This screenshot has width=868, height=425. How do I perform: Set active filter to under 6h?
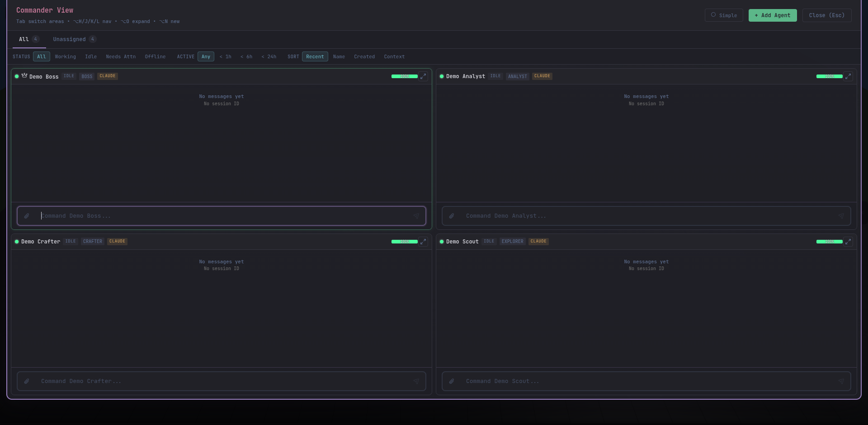[x=246, y=56]
